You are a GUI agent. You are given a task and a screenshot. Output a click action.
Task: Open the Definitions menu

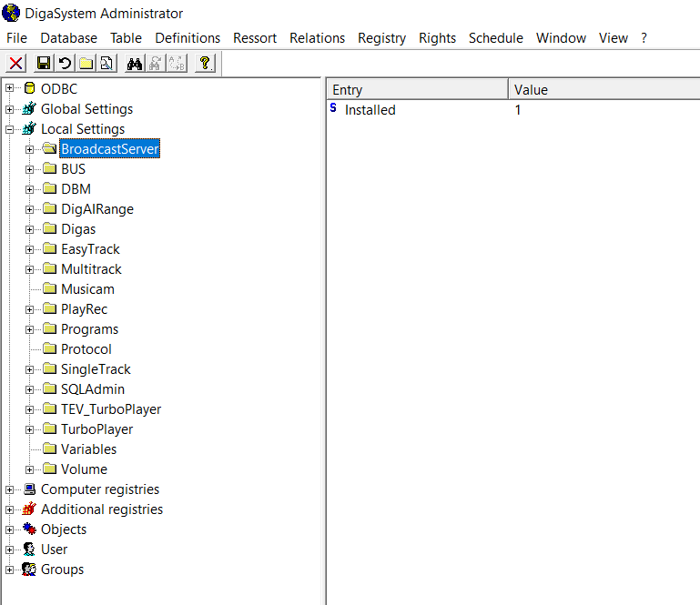188,38
